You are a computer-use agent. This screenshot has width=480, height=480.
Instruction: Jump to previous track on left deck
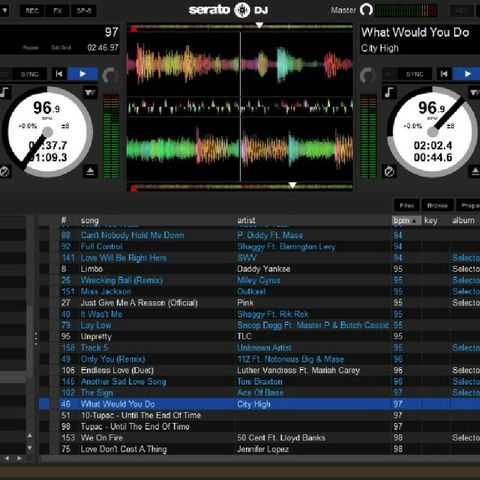point(59,74)
